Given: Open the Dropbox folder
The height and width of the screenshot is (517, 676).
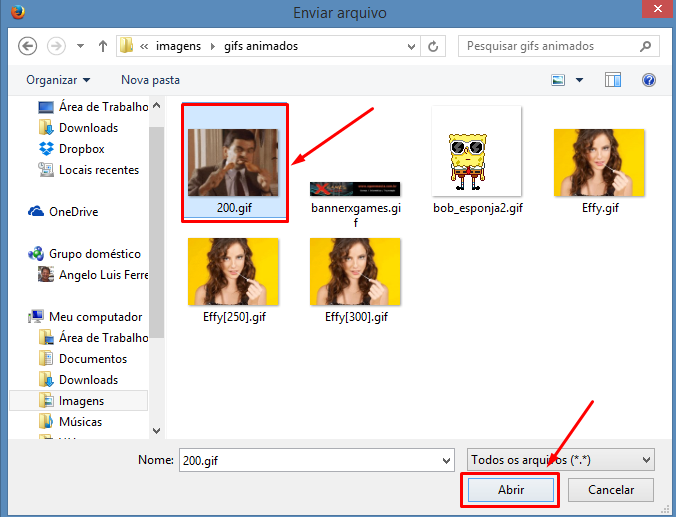Looking at the screenshot, I should click(72, 149).
